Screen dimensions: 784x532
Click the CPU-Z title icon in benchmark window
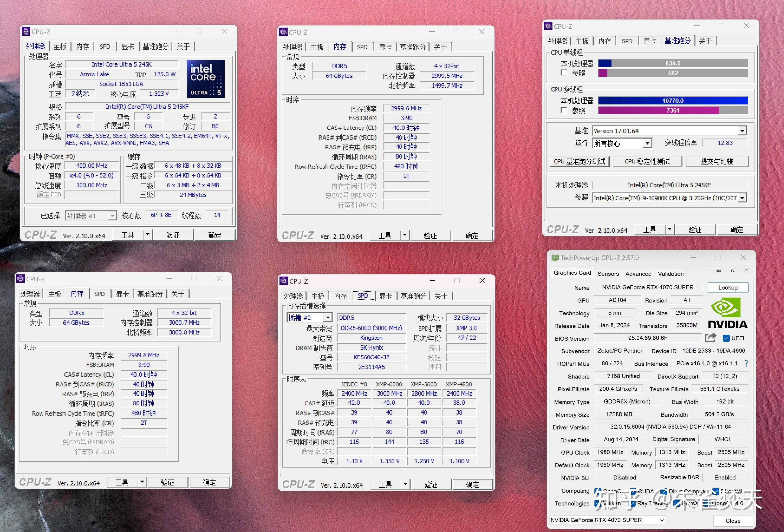548,26
